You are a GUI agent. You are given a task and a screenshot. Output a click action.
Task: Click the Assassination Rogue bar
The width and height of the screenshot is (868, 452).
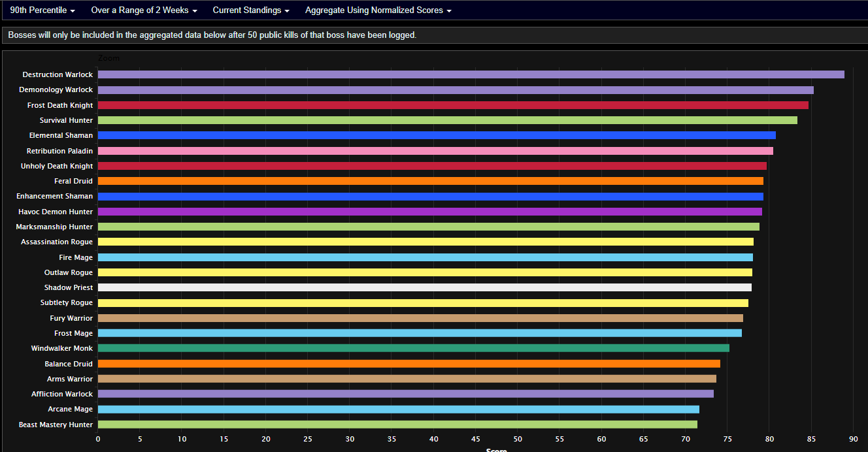(426, 242)
